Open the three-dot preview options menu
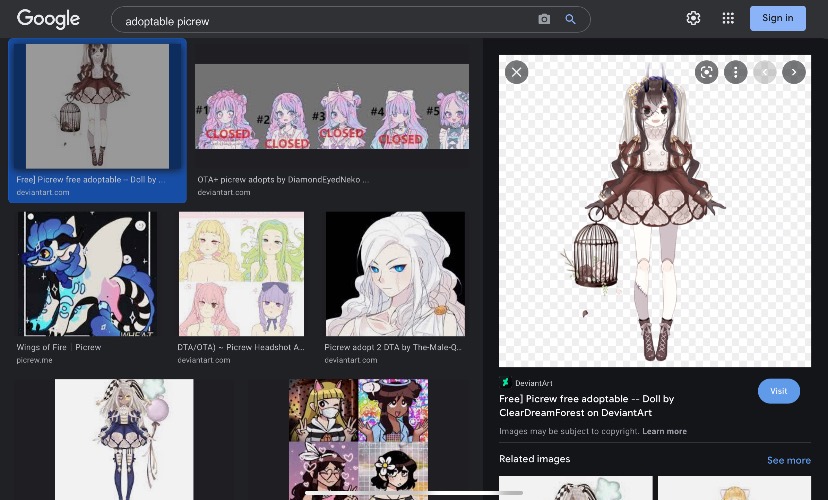This screenshot has width=828, height=500. click(x=736, y=72)
